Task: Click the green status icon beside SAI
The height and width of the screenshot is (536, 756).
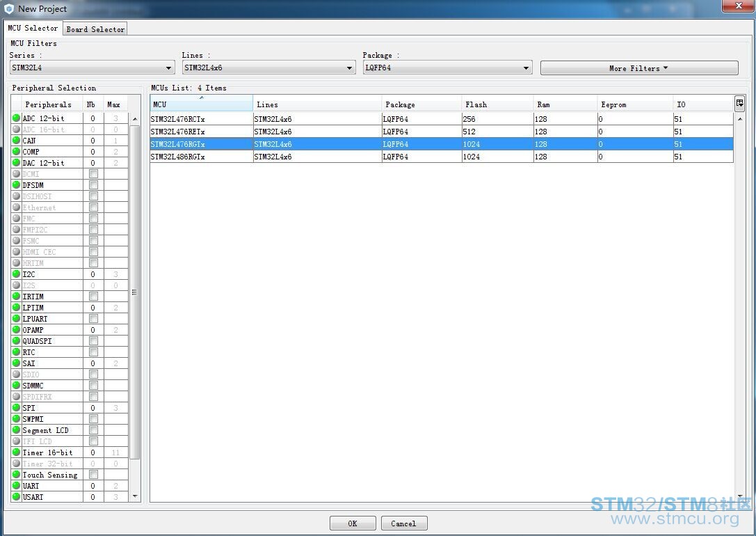Action: coord(17,363)
